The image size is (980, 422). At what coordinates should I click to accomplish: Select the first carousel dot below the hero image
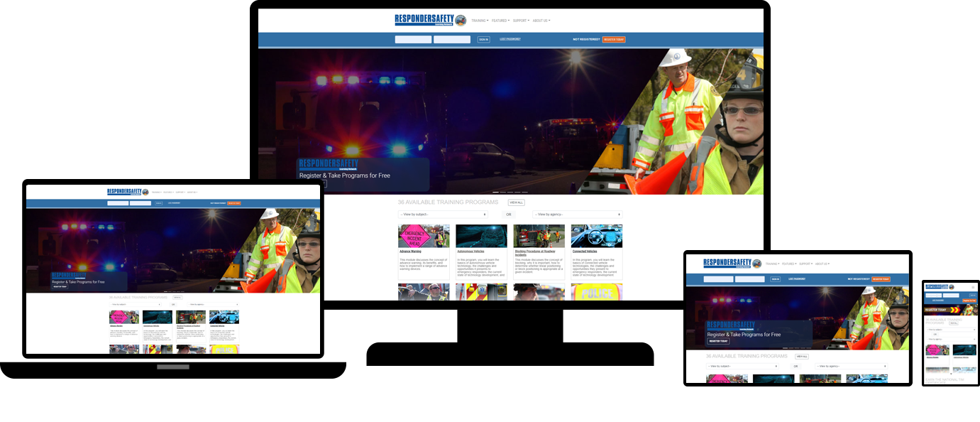point(495,192)
